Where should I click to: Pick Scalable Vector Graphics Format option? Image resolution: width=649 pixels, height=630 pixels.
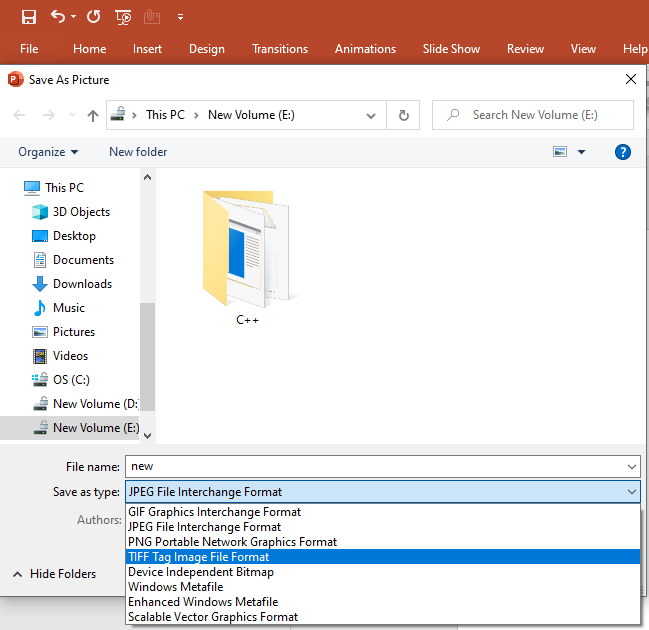[x=212, y=617]
